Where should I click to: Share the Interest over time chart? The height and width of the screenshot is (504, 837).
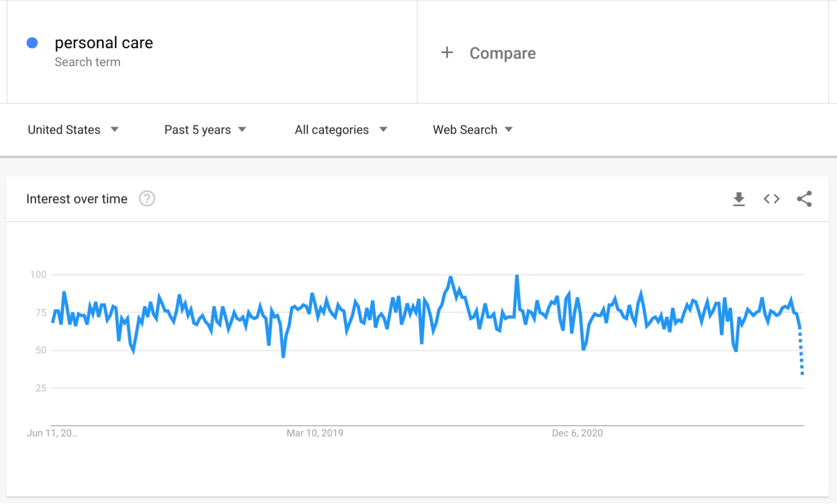(x=804, y=199)
